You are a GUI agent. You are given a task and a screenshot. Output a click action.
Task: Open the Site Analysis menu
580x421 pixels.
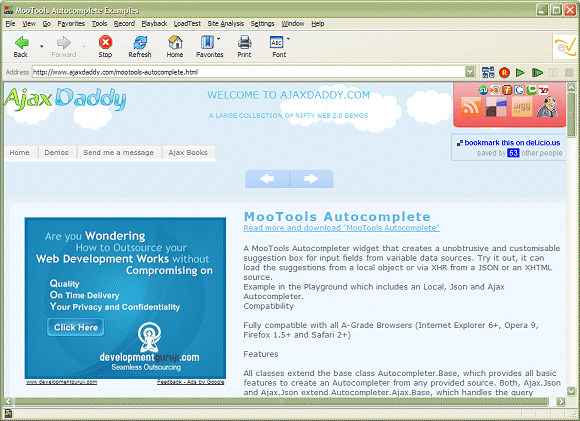pyautogui.click(x=226, y=24)
